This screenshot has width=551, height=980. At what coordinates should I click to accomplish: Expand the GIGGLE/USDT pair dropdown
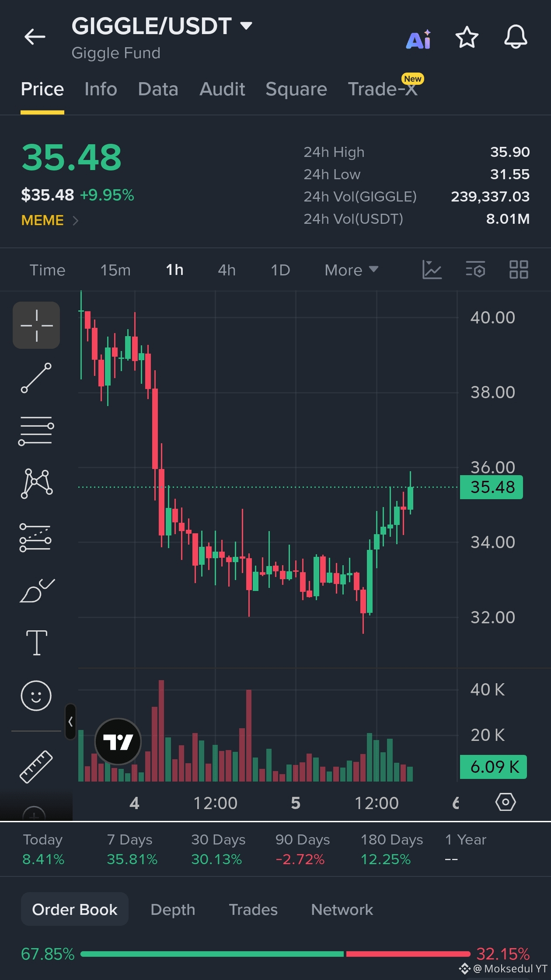[247, 26]
